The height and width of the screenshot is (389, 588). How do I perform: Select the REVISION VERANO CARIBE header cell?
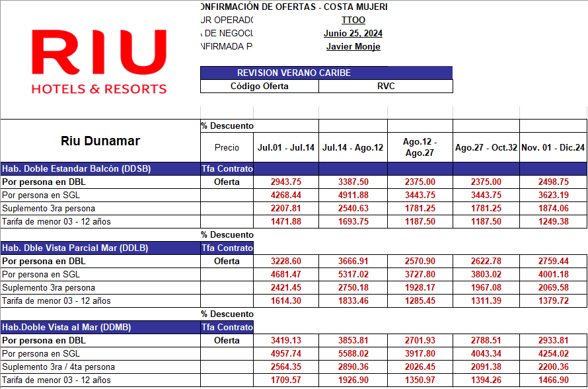[326, 73]
